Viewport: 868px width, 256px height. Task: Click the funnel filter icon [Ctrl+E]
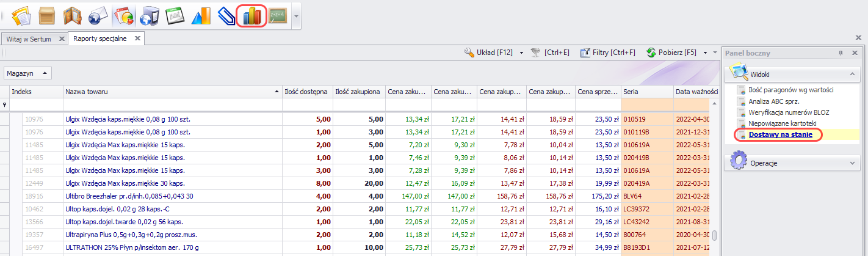535,53
